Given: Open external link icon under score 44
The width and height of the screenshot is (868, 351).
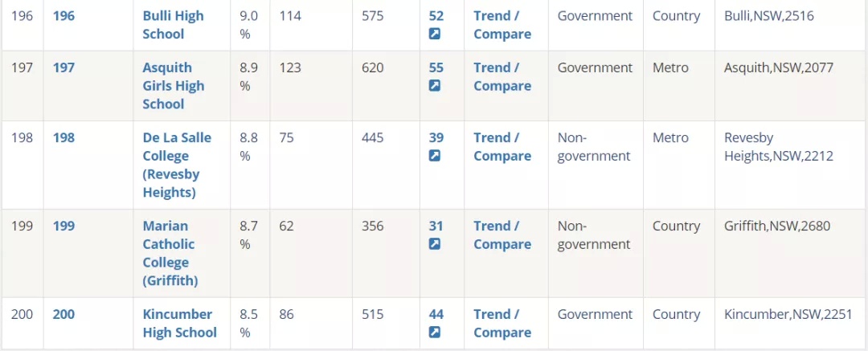Looking at the screenshot, I should coord(435,333).
